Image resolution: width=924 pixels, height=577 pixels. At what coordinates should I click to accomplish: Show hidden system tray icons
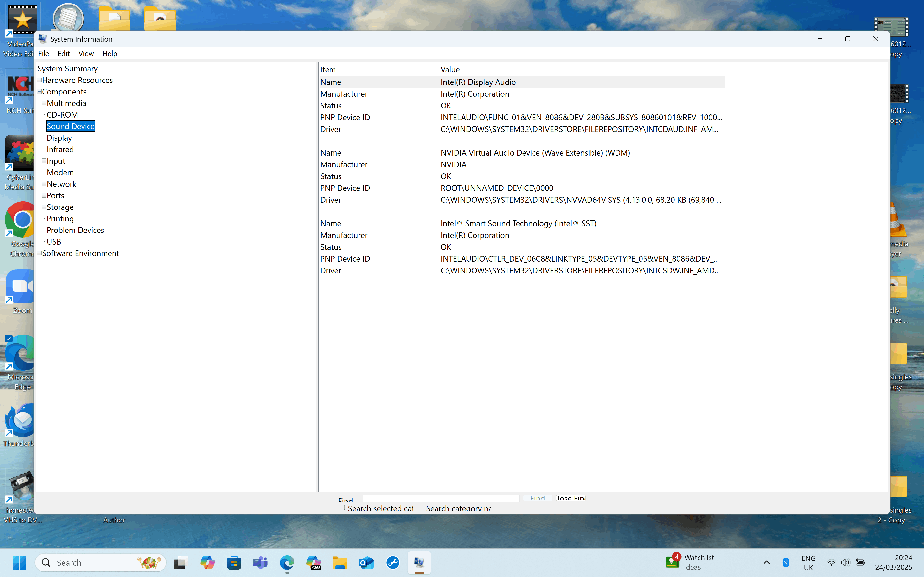tap(766, 563)
